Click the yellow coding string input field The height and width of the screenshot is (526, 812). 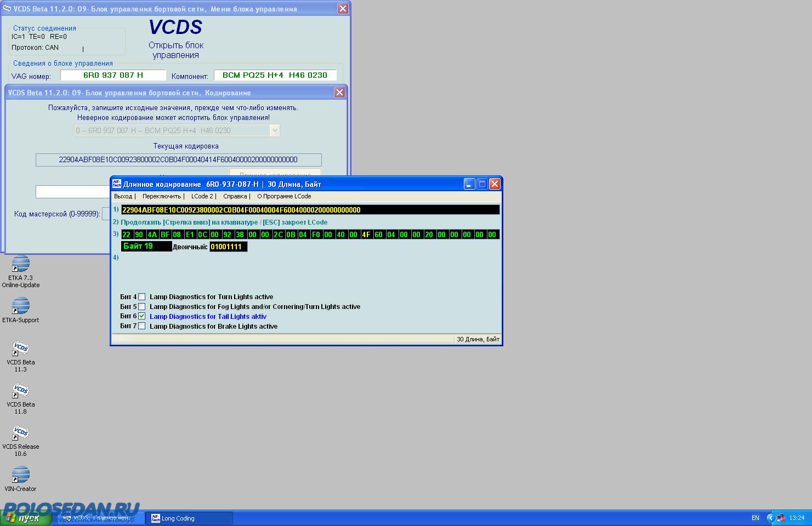310,210
